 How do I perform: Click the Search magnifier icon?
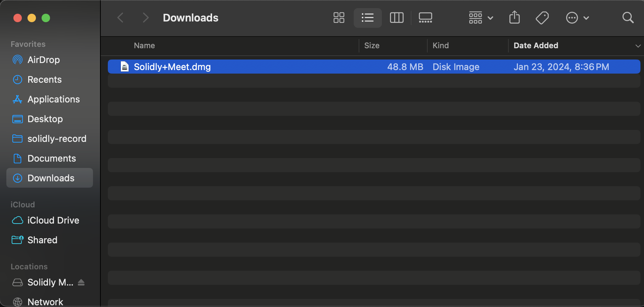coord(628,18)
